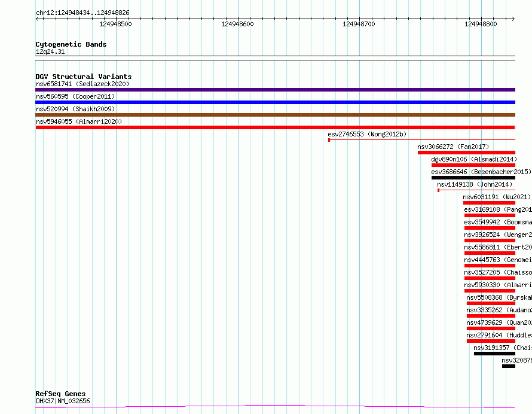Click the magenta DHX37 gene line
Screen dimensions: 532x414
(x=275, y=407)
